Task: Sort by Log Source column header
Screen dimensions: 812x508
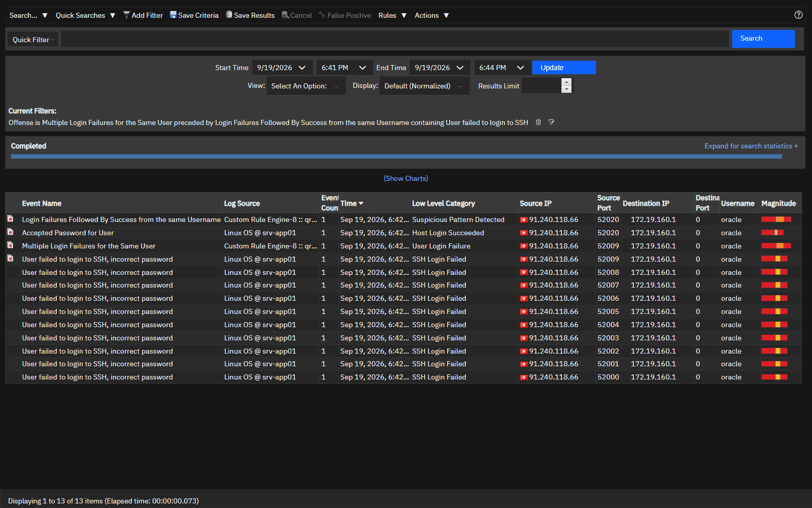Action: (x=242, y=203)
